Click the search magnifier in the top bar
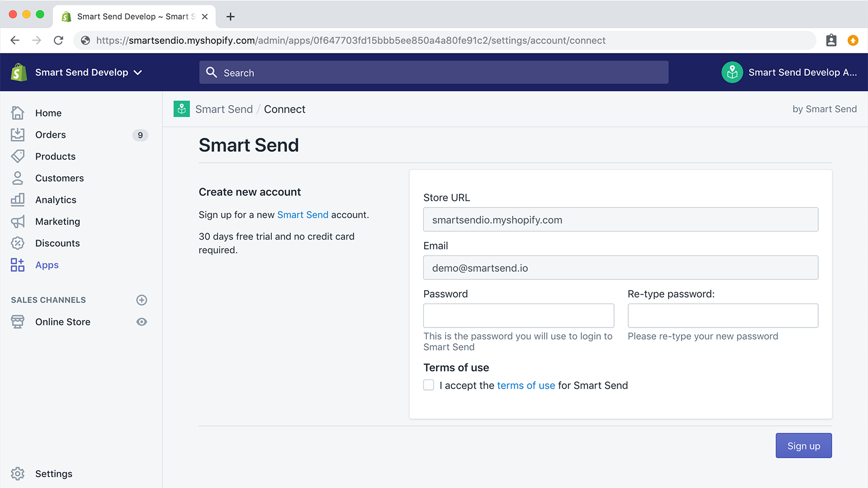Screen dimensions: 868x488 coord(212,72)
